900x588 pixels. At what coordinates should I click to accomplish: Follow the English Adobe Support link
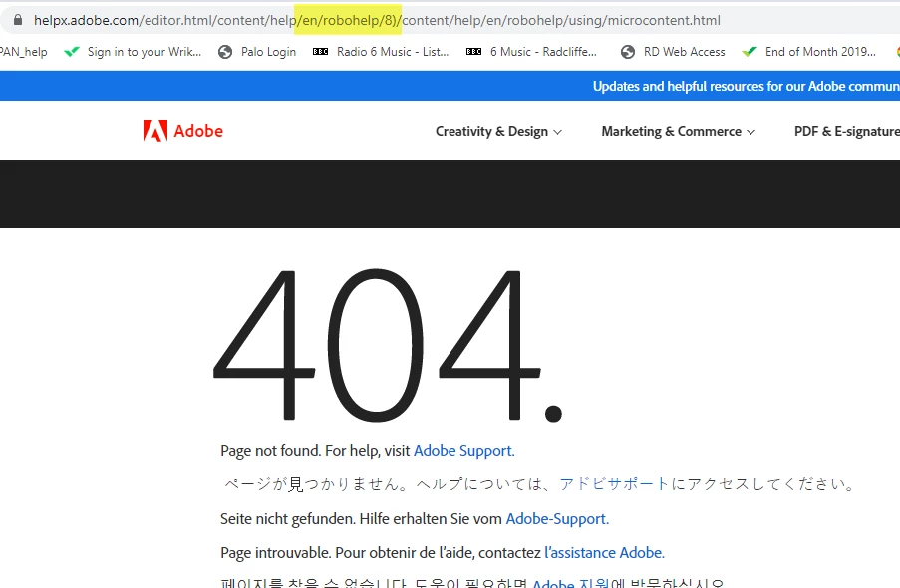(x=463, y=451)
